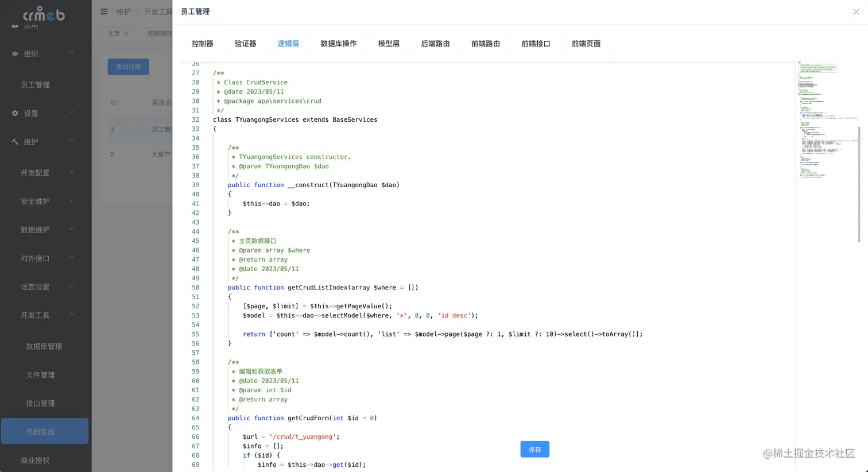Image resolution: width=868 pixels, height=472 pixels.
Task: Expand the 语言设置 submenu chevron
Action: 72,286
